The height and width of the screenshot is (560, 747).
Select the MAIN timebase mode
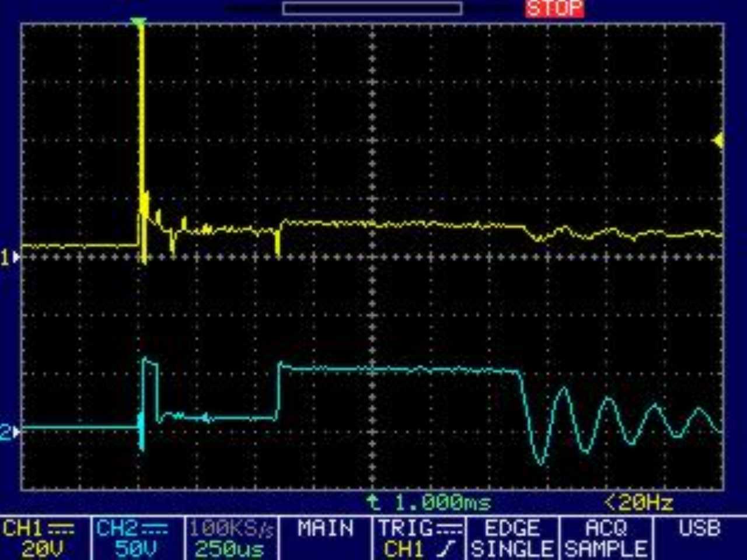(x=325, y=528)
